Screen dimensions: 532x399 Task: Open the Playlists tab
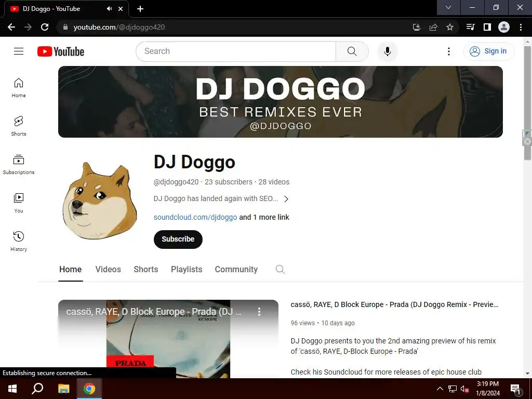187,270
